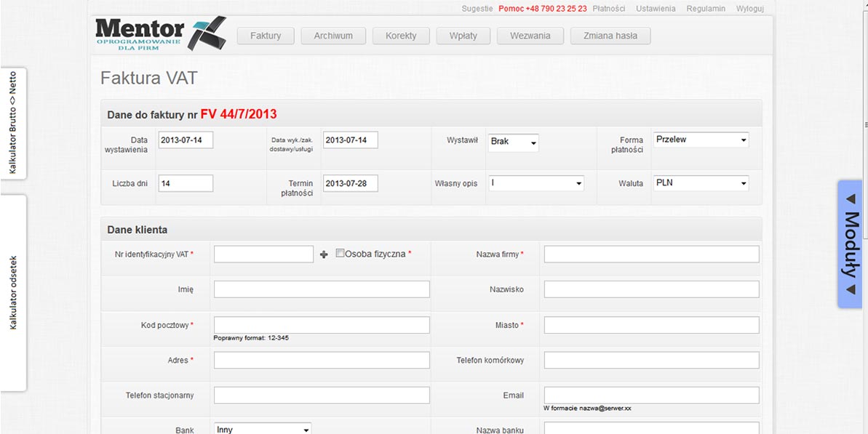The width and height of the screenshot is (868, 434).
Task: Open the Archiwum menu item
Action: 333,36
